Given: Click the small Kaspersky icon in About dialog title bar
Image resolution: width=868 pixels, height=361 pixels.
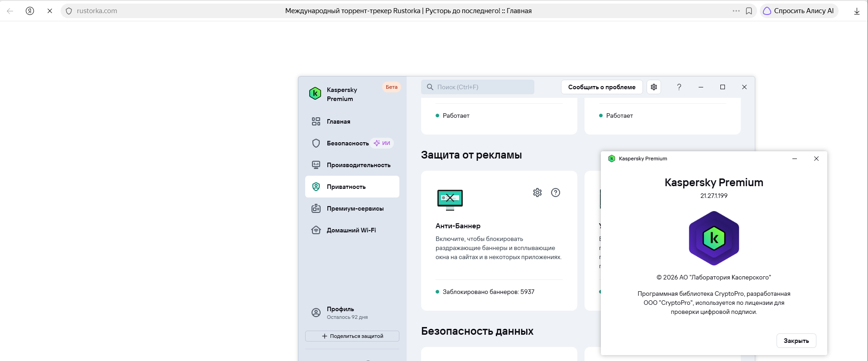Looking at the screenshot, I should click(x=612, y=159).
